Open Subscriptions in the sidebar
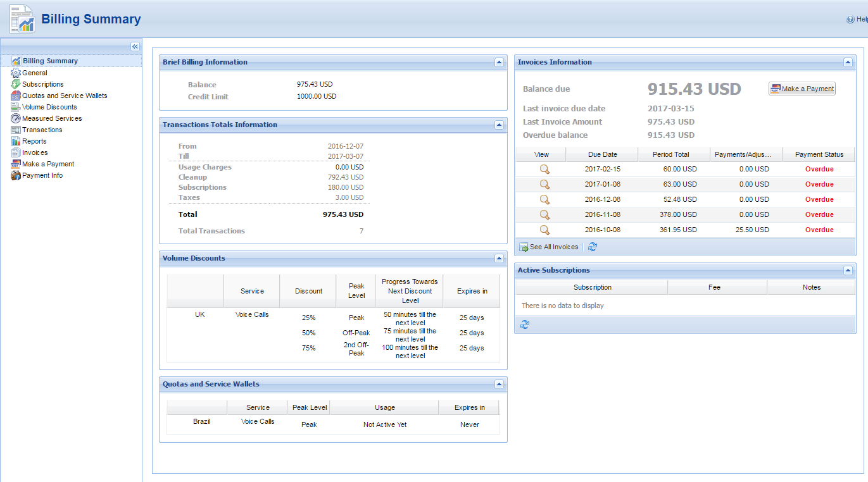Image resolution: width=868 pixels, height=482 pixels. tap(42, 84)
